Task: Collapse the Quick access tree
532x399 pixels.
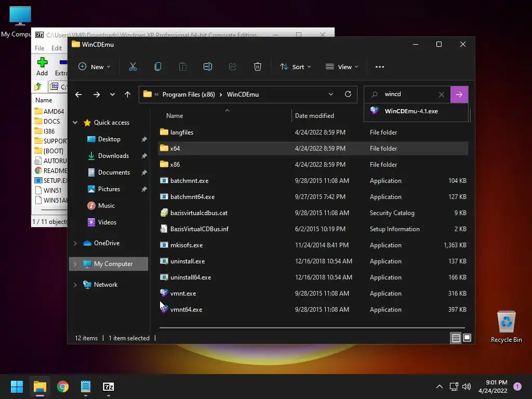Action: (75, 123)
